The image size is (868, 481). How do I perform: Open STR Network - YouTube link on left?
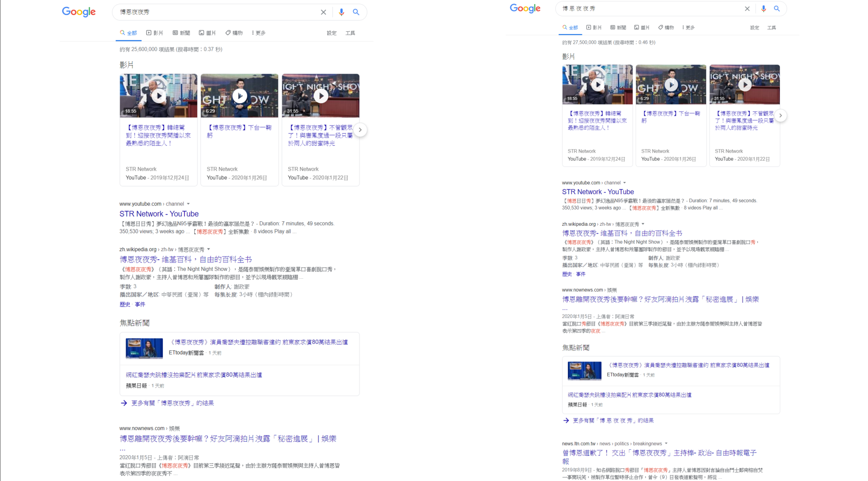click(159, 214)
